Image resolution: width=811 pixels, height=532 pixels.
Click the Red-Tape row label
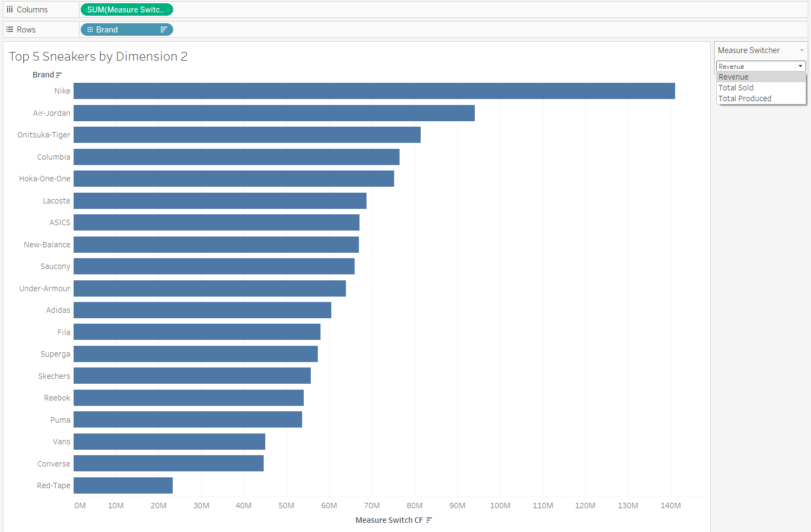coord(54,485)
